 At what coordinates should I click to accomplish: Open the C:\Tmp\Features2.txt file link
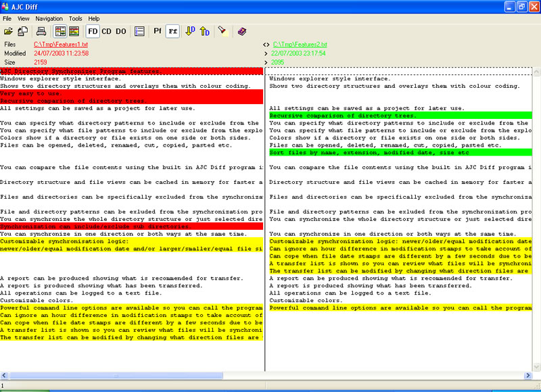tap(300, 45)
